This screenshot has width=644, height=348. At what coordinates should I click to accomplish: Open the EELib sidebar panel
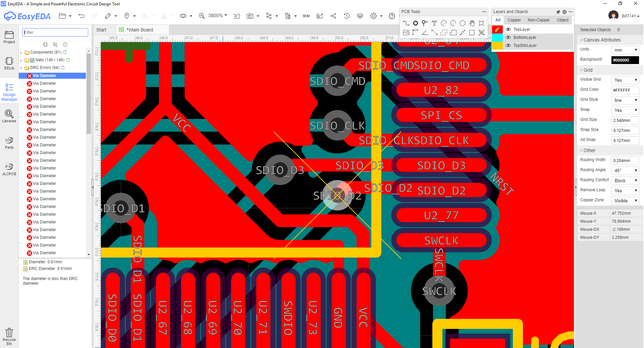coord(9,63)
